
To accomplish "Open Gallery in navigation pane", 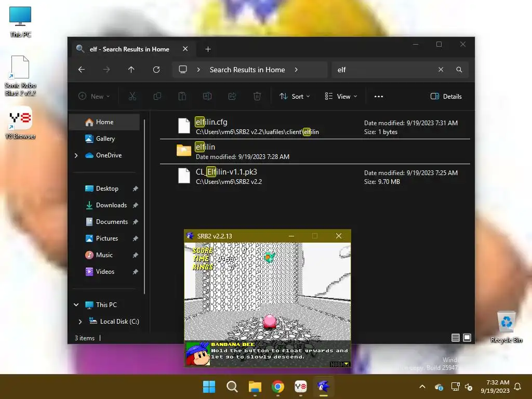I will 104,138.
